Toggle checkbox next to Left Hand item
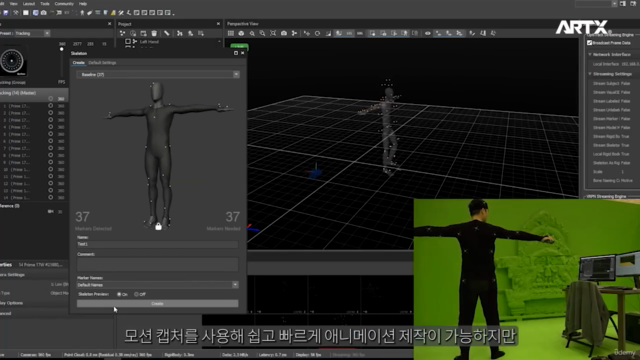This screenshot has height=360, width=640. click(x=128, y=42)
